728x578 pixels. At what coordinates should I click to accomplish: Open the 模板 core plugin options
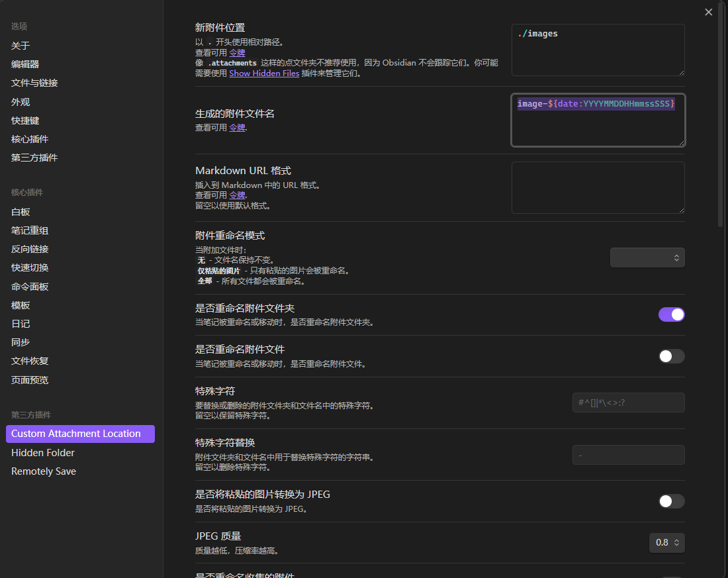[x=20, y=305]
